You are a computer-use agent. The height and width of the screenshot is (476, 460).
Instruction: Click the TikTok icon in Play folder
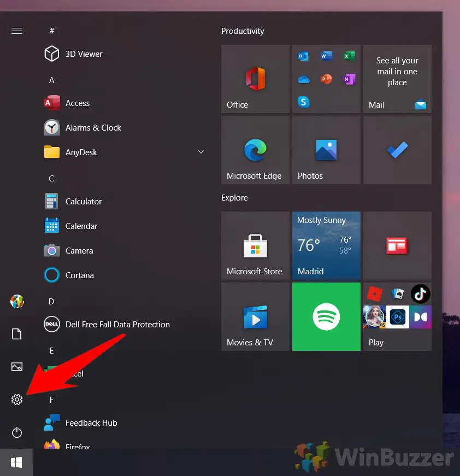(x=420, y=294)
